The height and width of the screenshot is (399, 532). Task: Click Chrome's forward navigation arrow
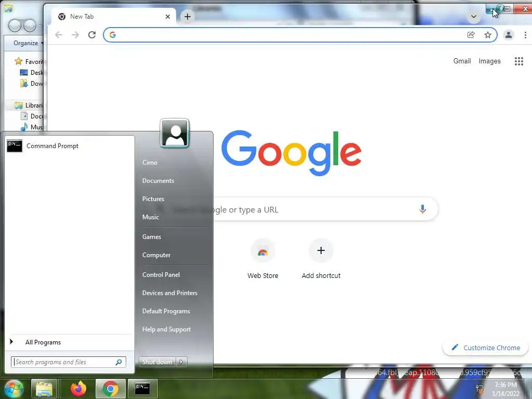click(x=75, y=35)
